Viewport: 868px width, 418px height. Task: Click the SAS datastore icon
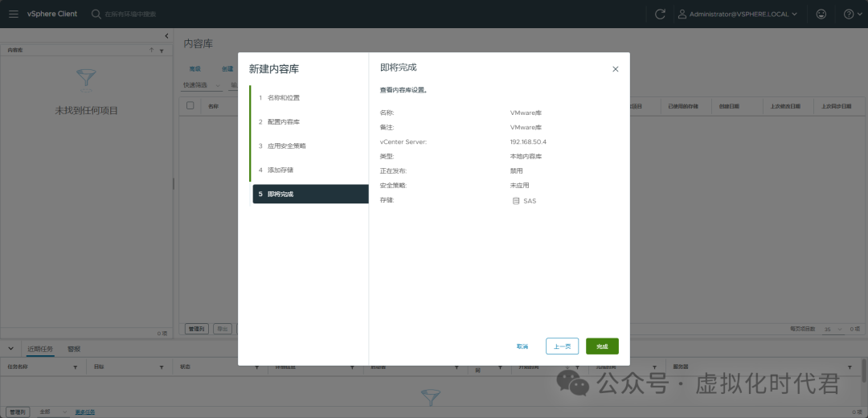pyautogui.click(x=516, y=201)
